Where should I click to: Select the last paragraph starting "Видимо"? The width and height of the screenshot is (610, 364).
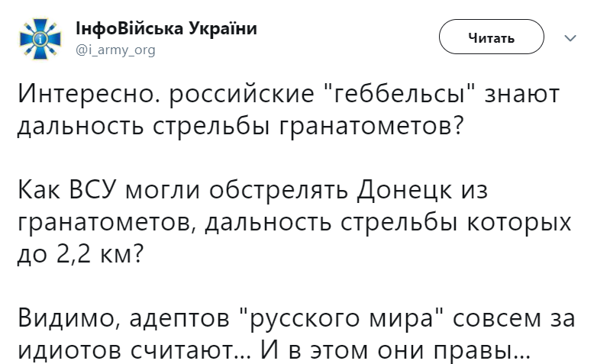(296, 334)
